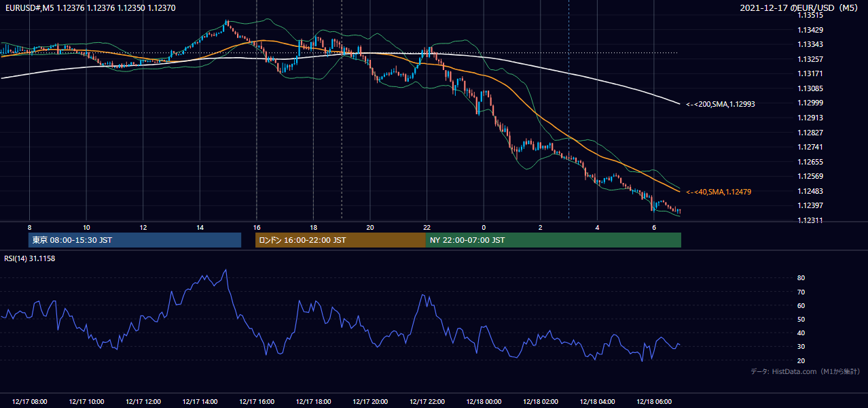This screenshot has width=868, height=408.
Task: Click hour tick 22 under price chart
Action: (427, 227)
